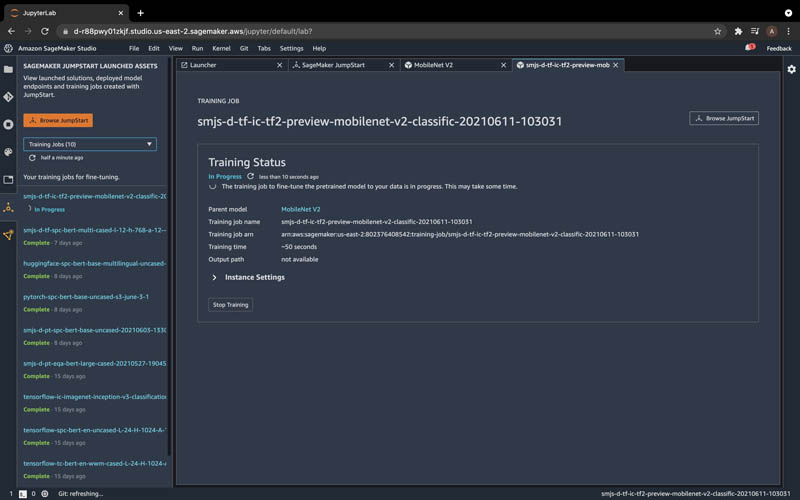Open the Edit menu
800x500 pixels.
[x=154, y=48]
